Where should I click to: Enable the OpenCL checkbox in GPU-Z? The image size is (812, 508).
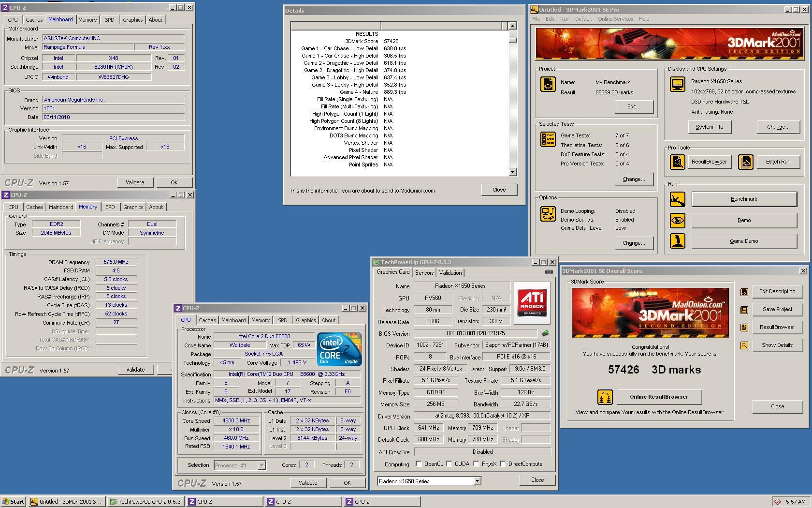(x=419, y=464)
